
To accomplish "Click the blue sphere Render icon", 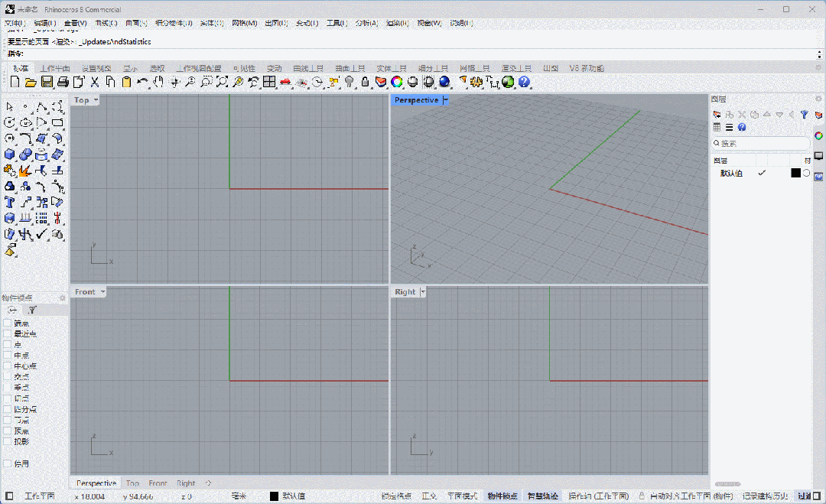I will (444, 82).
